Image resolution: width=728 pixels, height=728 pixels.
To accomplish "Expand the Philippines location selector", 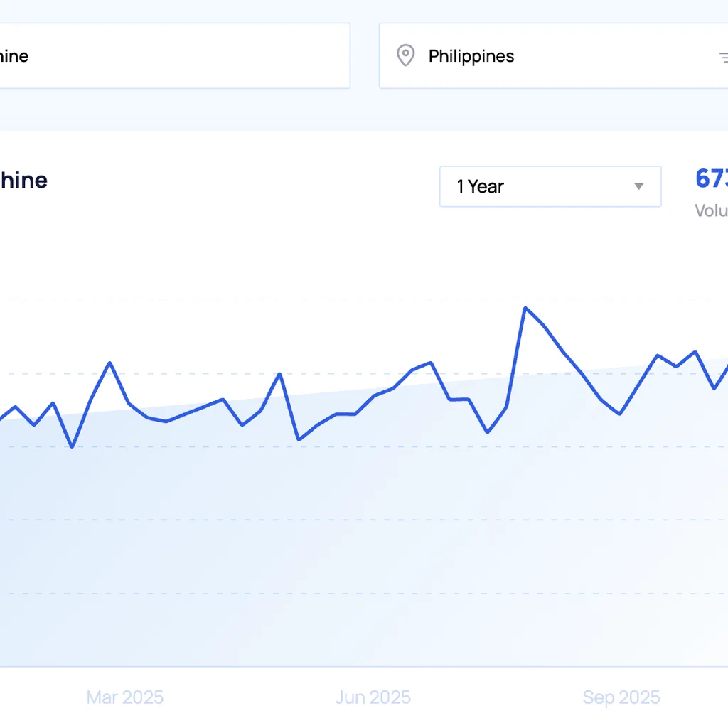I will pos(555,55).
